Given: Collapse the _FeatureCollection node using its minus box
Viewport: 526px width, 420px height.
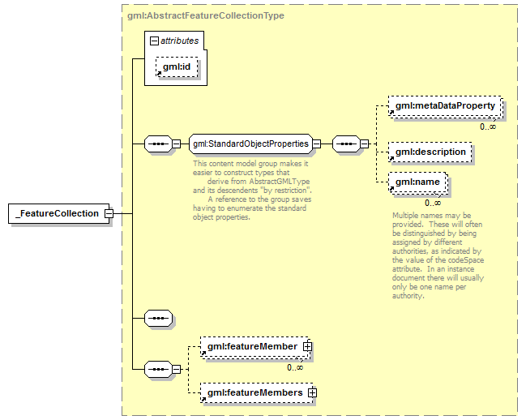Looking at the screenshot, I should point(108,214).
